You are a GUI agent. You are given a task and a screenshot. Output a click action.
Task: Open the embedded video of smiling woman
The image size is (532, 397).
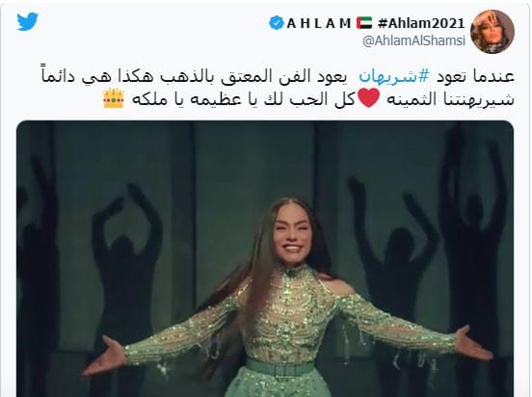265,259
